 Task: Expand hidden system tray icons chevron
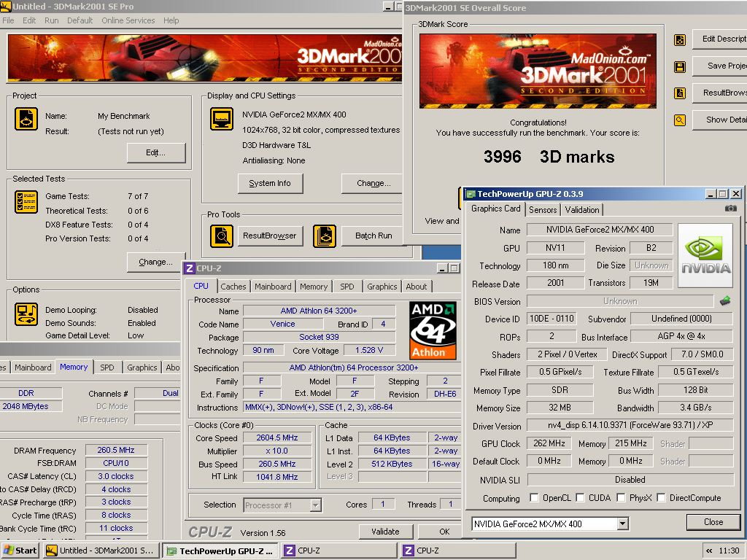(709, 551)
